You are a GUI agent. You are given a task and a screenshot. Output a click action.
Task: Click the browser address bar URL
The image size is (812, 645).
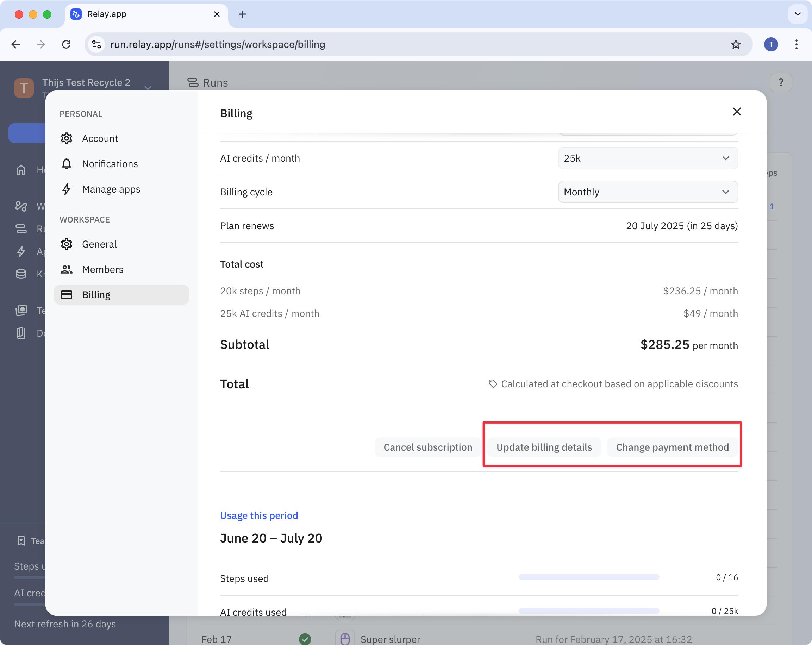tap(218, 44)
